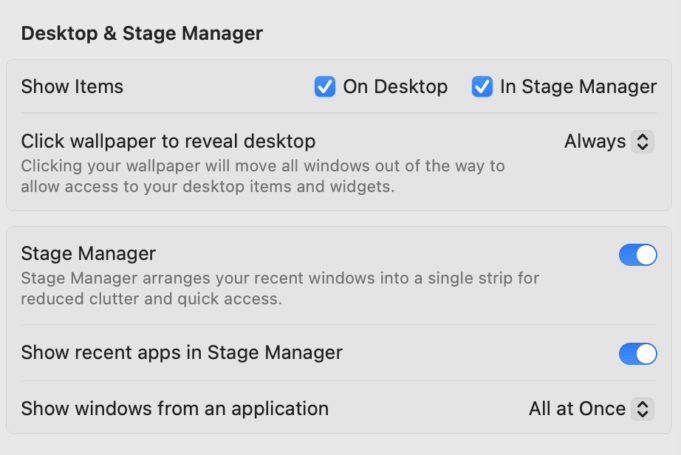Click the Show Items label

coord(72,86)
